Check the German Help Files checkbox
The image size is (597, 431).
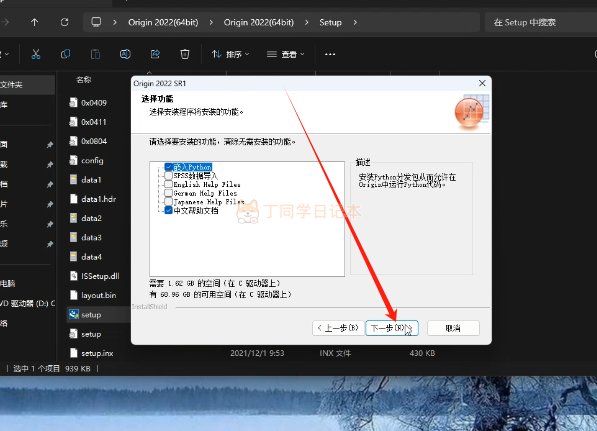[x=169, y=193]
